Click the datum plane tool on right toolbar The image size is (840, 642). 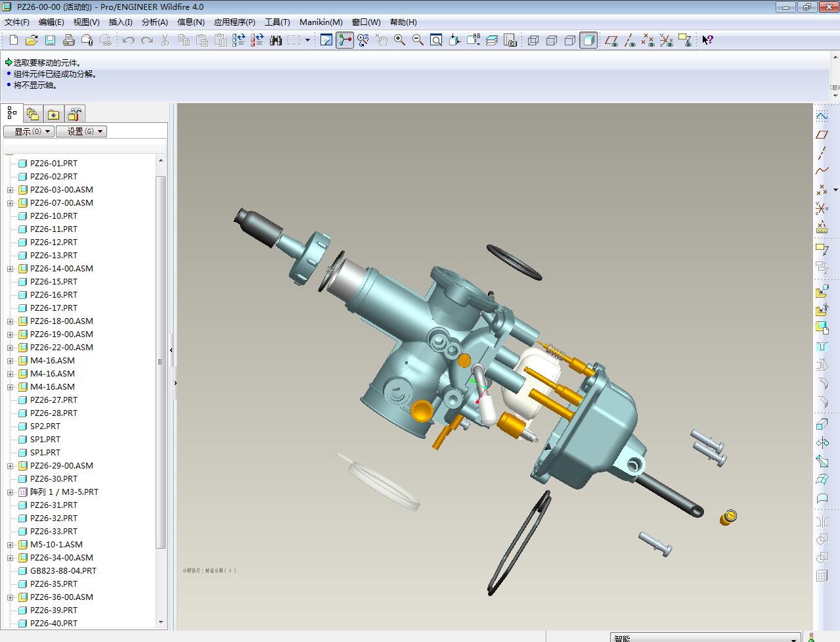pyautogui.click(x=822, y=135)
